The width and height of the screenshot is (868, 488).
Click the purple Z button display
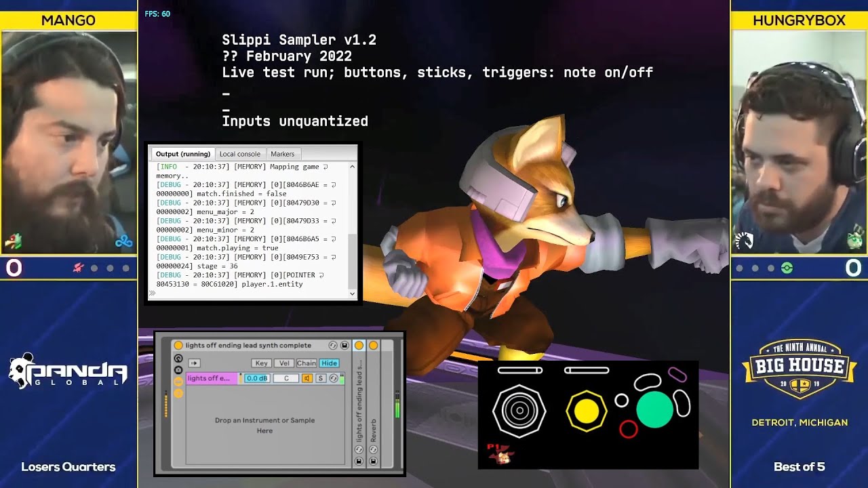(677, 374)
